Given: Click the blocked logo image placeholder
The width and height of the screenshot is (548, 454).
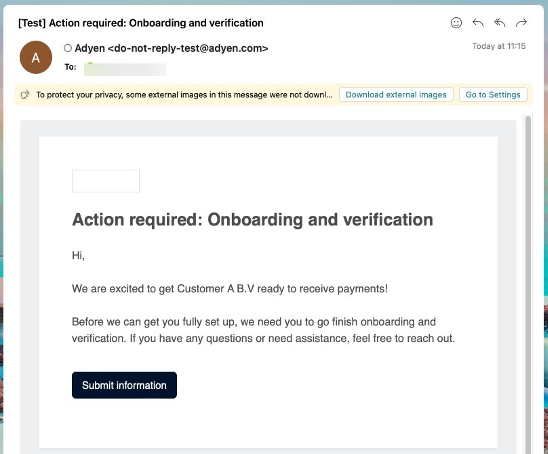Looking at the screenshot, I should click(106, 181).
